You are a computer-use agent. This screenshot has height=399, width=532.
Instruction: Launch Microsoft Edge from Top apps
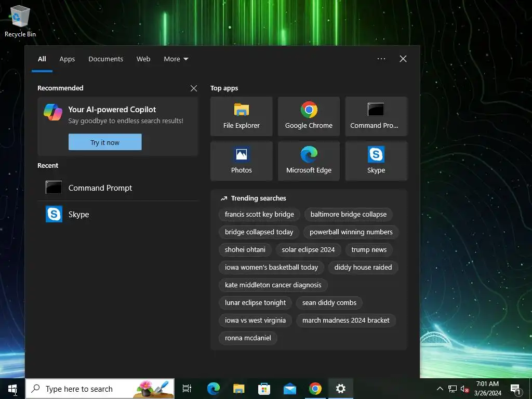coord(309,161)
